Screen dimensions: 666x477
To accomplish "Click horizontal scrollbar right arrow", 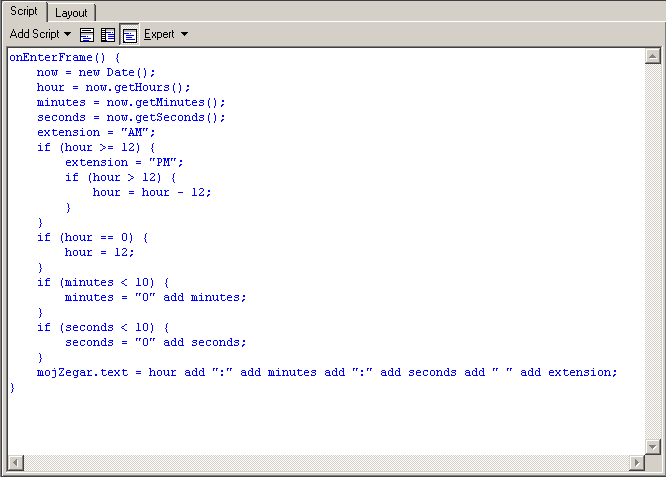I will (x=637, y=462).
